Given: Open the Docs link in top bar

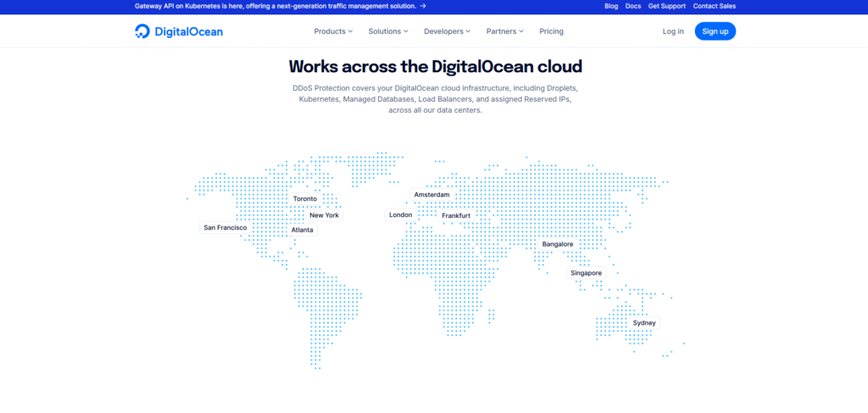Looking at the screenshot, I should point(633,6).
